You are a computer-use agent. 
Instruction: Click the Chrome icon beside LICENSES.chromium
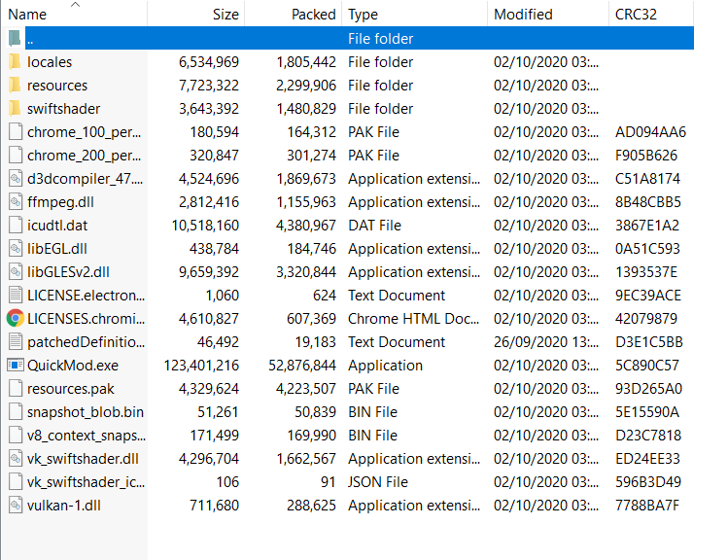[15, 319]
